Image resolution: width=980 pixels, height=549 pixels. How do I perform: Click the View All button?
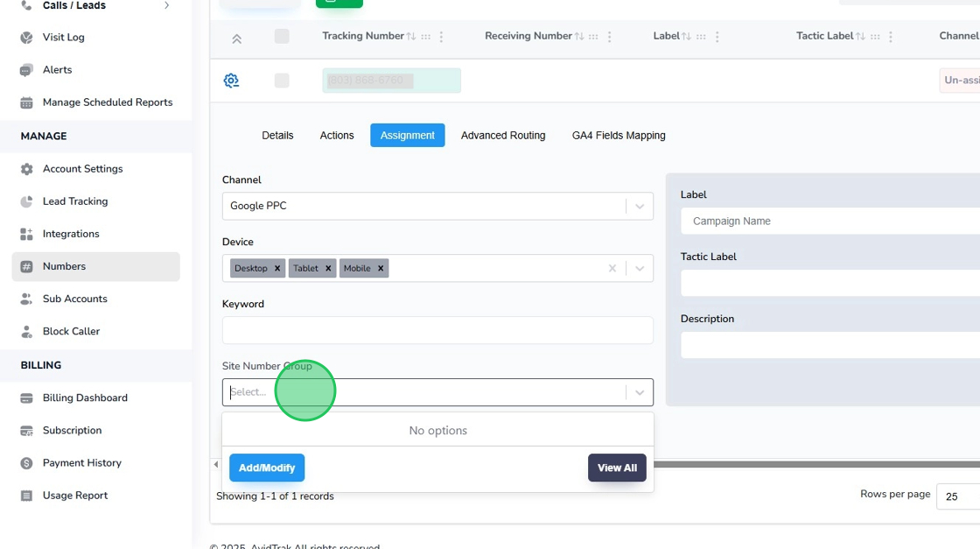click(617, 468)
